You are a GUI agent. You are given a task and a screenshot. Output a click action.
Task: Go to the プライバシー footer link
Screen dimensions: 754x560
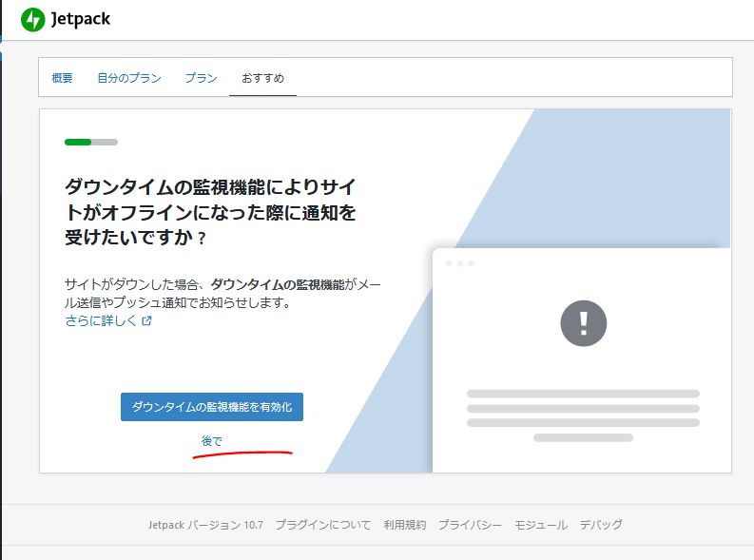[470, 525]
